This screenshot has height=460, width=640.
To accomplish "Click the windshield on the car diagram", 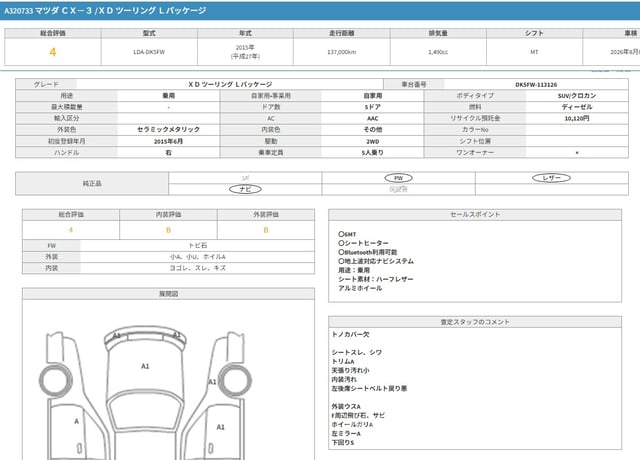I will pyautogui.click(x=144, y=410).
